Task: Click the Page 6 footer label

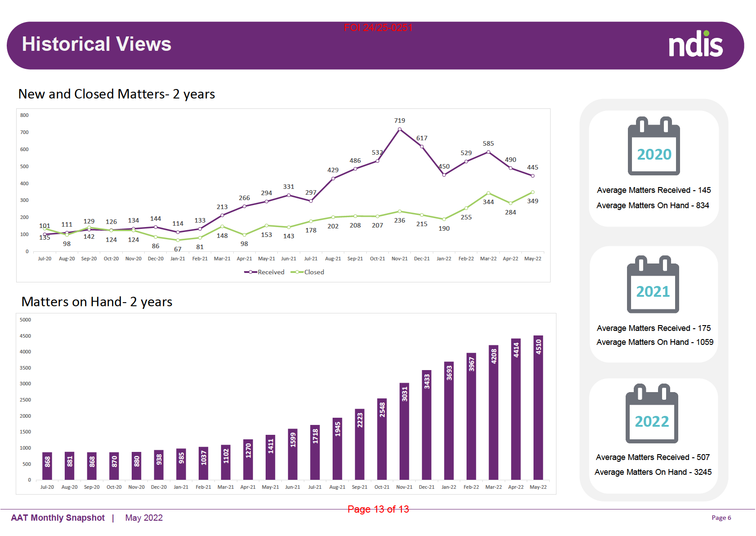Action: [x=721, y=518]
